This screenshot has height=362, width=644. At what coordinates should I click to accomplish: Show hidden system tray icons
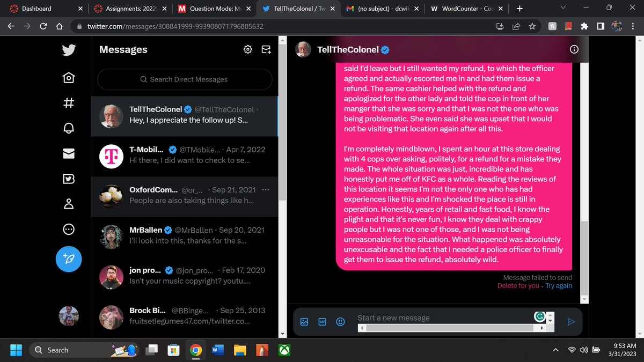tap(556, 350)
